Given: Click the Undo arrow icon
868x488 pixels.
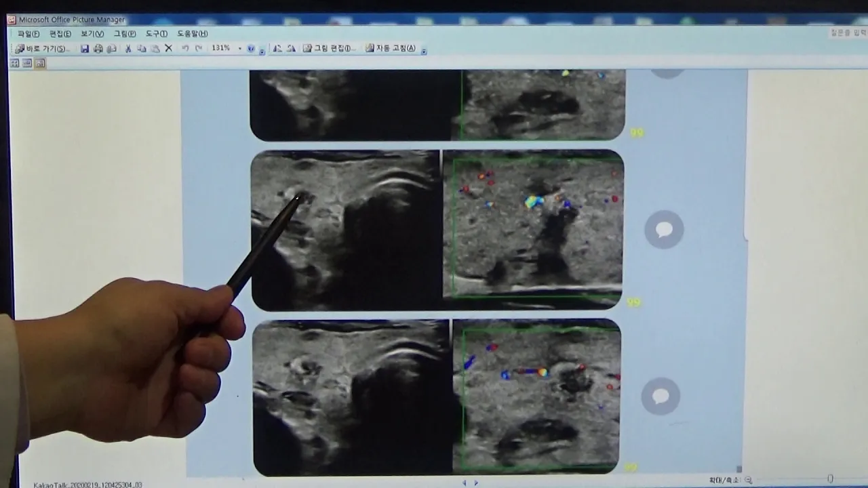Looking at the screenshot, I should pos(185,49).
